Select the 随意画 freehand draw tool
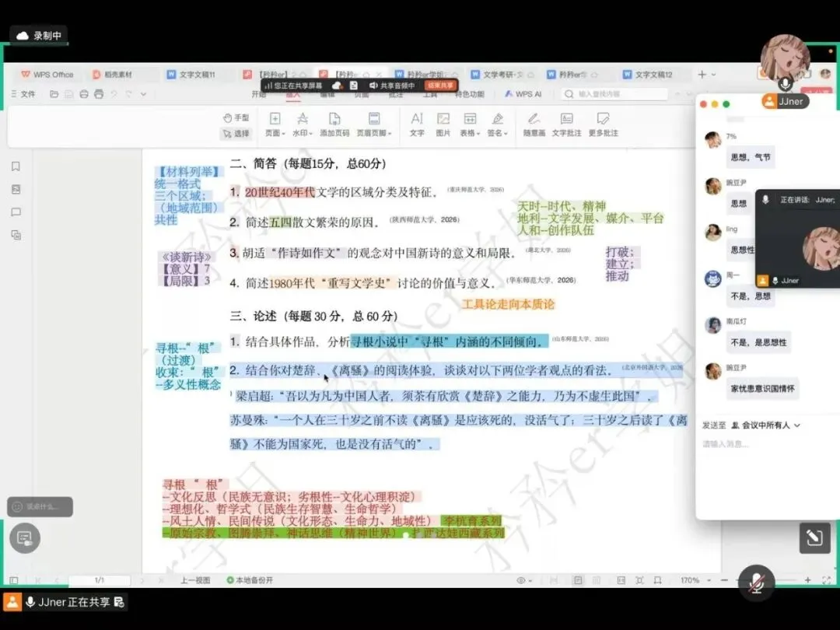The height and width of the screenshot is (630, 840). [x=534, y=124]
